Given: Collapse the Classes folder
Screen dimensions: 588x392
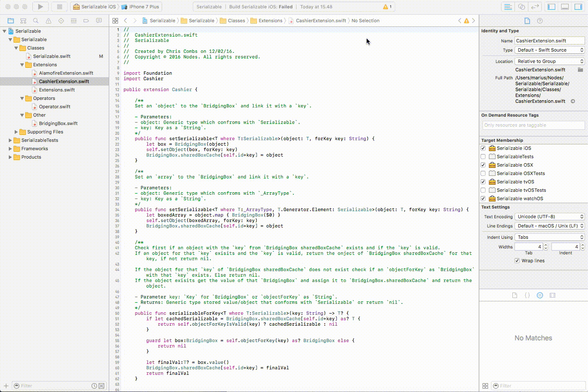Looking at the screenshot, I should pyautogui.click(x=16, y=48).
